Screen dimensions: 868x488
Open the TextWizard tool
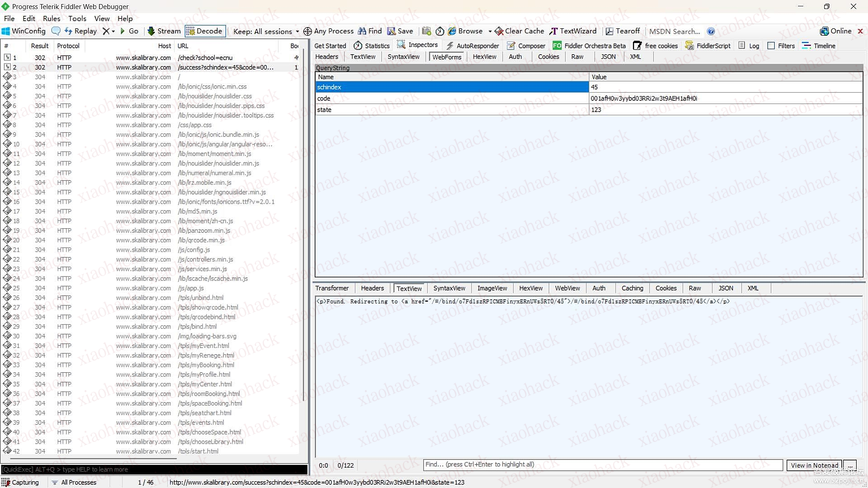pyautogui.click(x=573, y=31)
